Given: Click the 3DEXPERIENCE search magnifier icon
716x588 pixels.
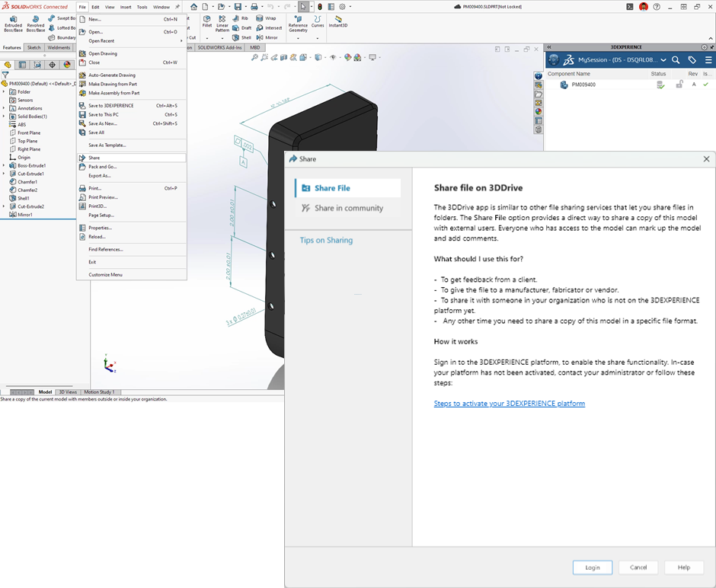Looking at the screenshot, I should tap(676, 60).
